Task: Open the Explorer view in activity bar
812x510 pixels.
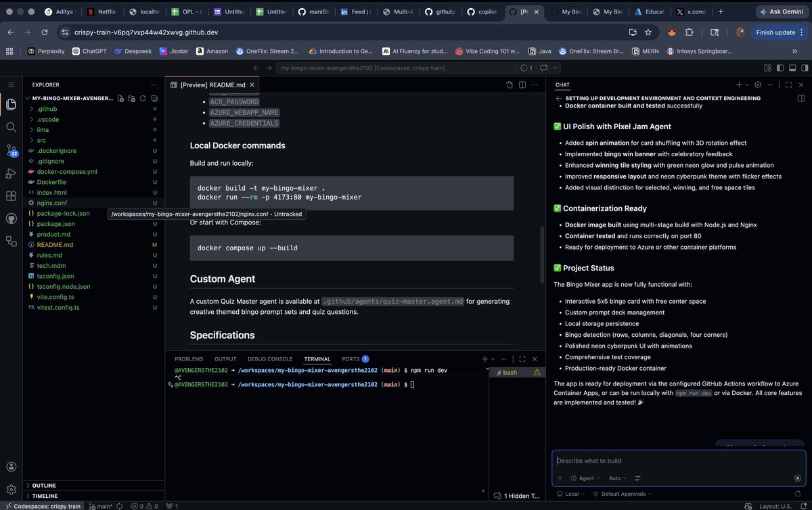Action: 11,104
